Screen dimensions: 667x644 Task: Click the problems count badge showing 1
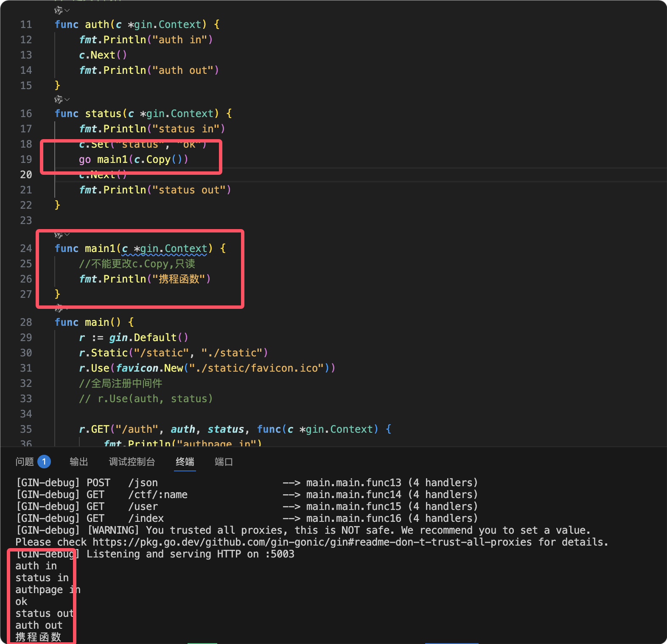pyautogui.click(x=44, y=462)
